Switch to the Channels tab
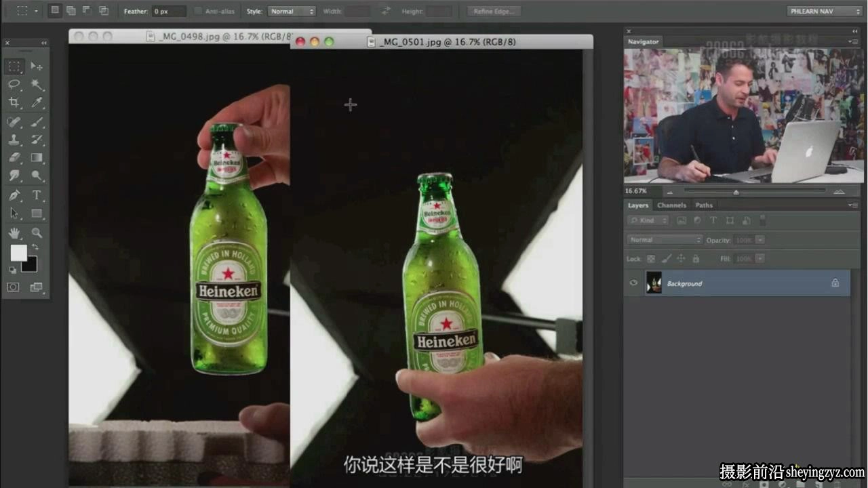Screen dimensions: 868x488 click(671, 205)
